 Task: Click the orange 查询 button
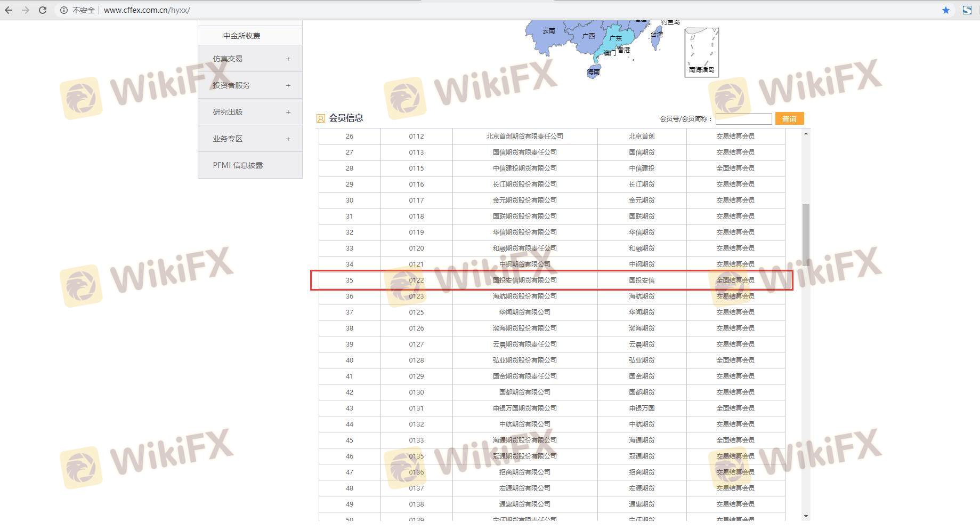789,118
